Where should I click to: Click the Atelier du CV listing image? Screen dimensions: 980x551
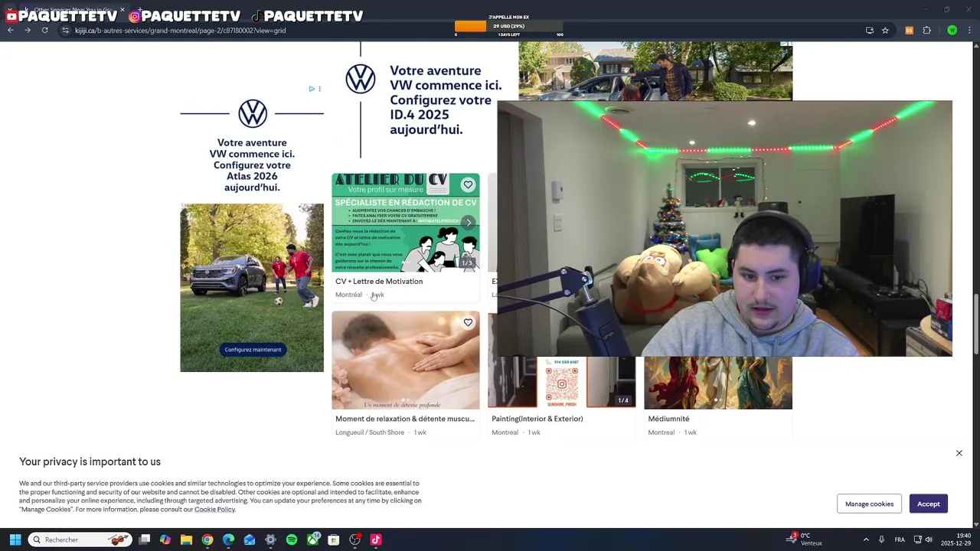coord(405,222)
